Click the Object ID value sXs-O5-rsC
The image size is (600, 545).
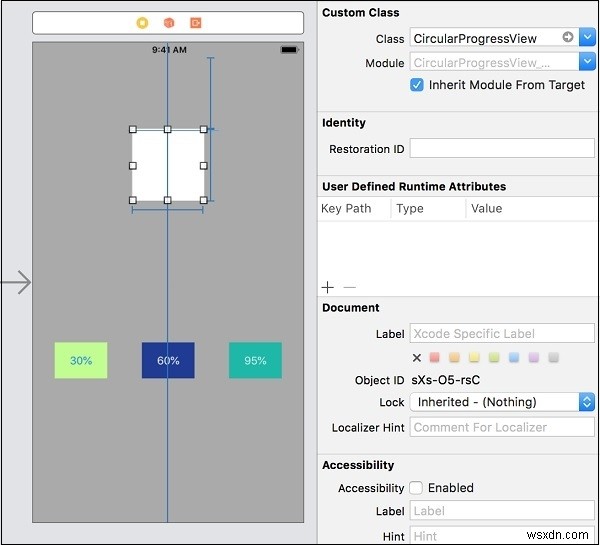[445, 380]
